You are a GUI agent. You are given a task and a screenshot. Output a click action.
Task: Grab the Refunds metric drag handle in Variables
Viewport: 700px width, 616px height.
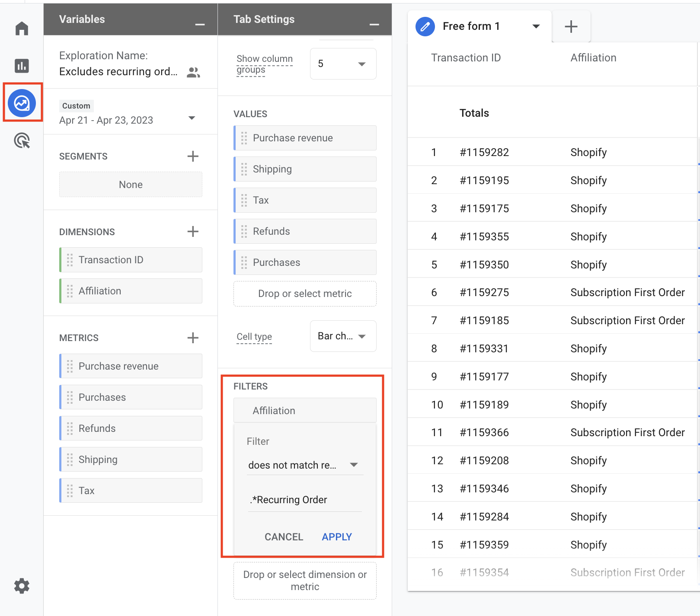(x=70, y=428)
